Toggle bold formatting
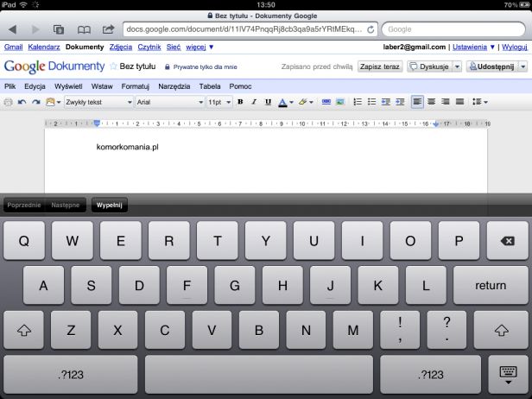Screen dimensions: 532x399 click(240, 102)
